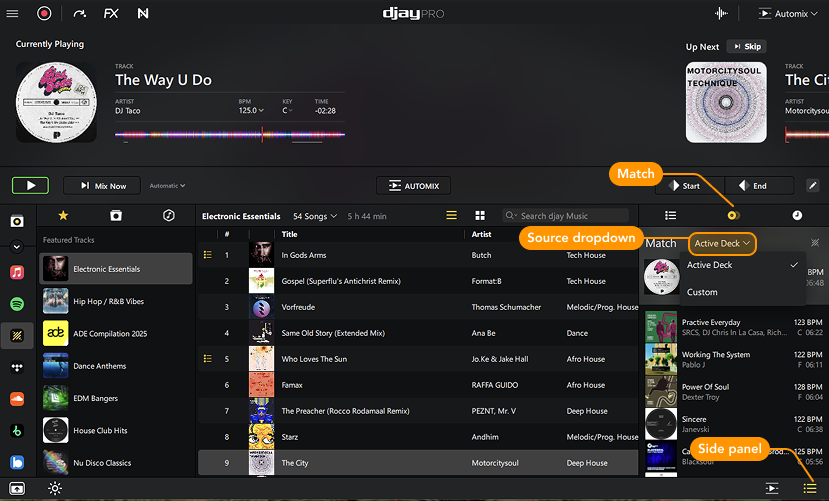Expand the 54 Songs sort dropdown

(315, 216)
